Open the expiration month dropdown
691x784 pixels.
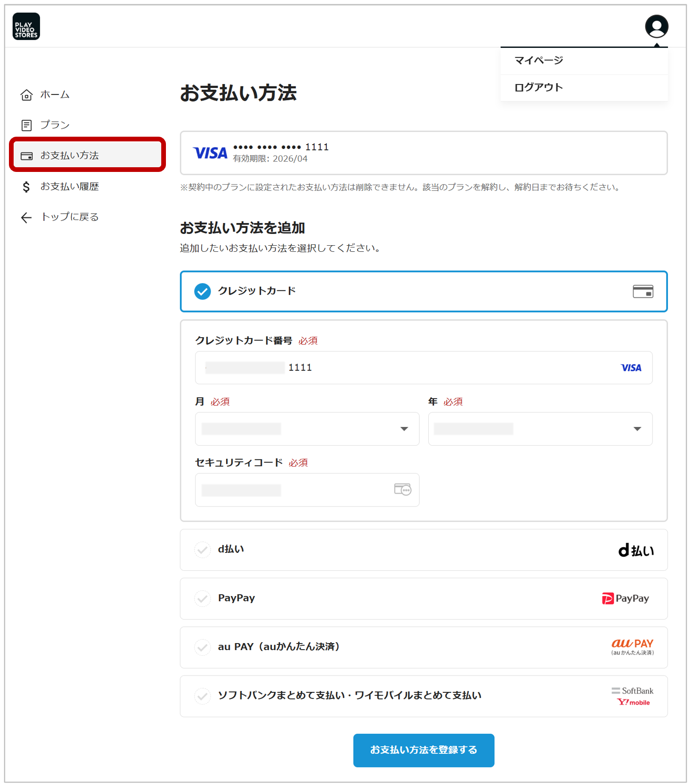click(307, 429)
